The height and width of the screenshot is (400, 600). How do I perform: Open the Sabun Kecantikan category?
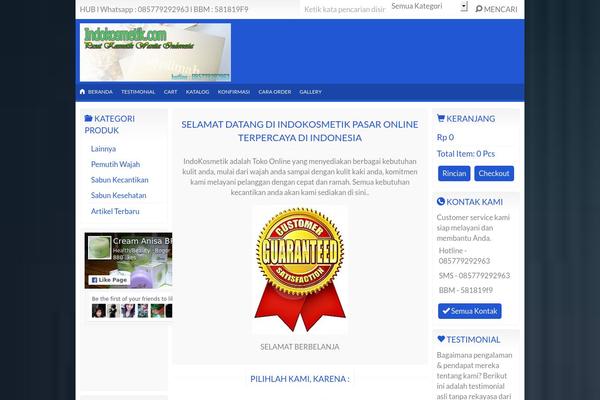pyautogui.click(x=119, y=180)
